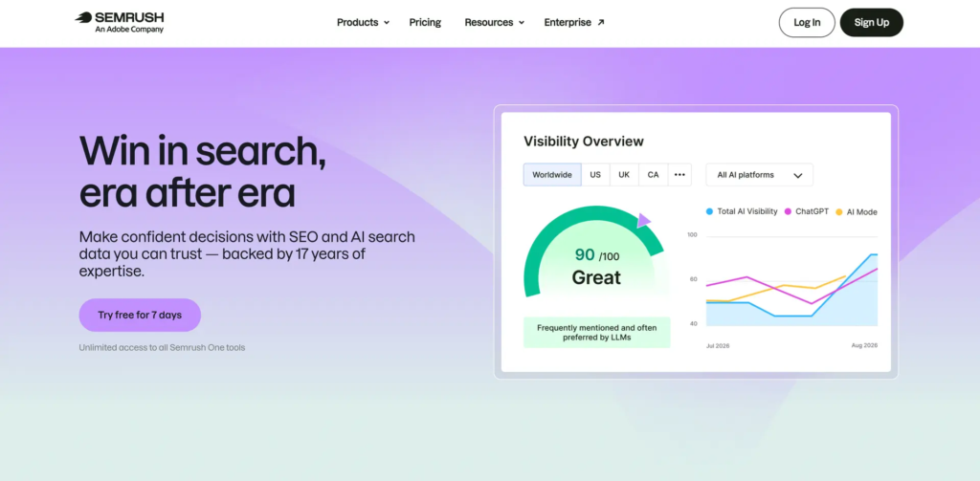The height and width of the screenshot is (481, 980).
Task: Open more regions via the ellipsis
Action: pos(680,175)
